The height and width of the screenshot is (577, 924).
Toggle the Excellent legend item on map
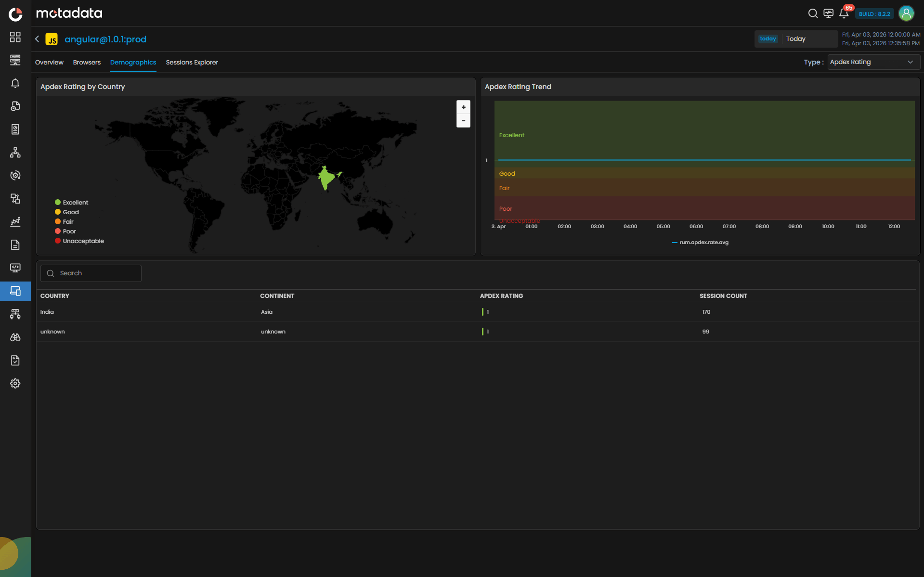coord(72,203)
